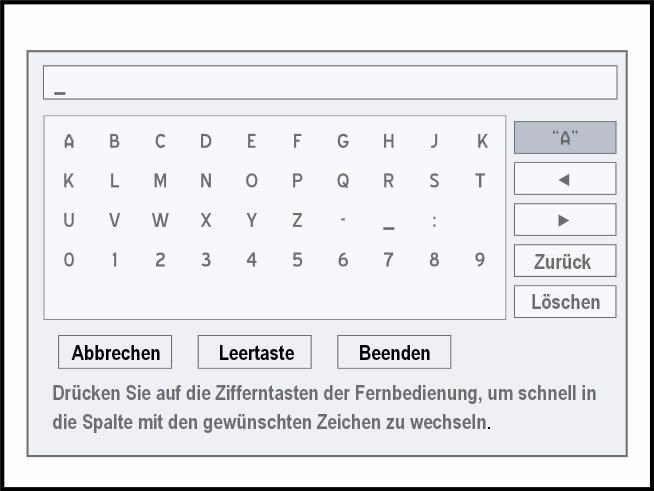Image resolution: width=654 pixels, height=491 pixels.
Task: Select the hyphen character key
Action: (x=343, y=219)
